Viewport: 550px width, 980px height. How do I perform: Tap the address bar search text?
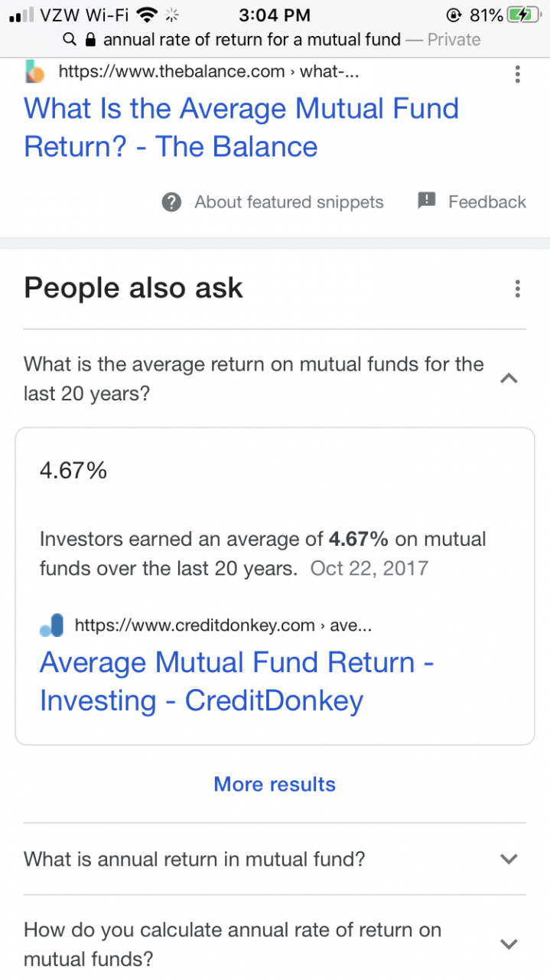[252, 39]
